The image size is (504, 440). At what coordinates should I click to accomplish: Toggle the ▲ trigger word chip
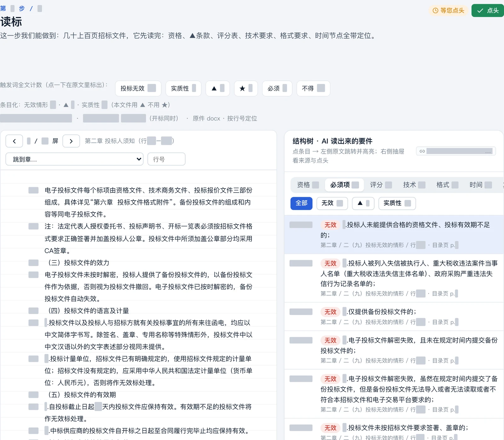coord(218,89)
